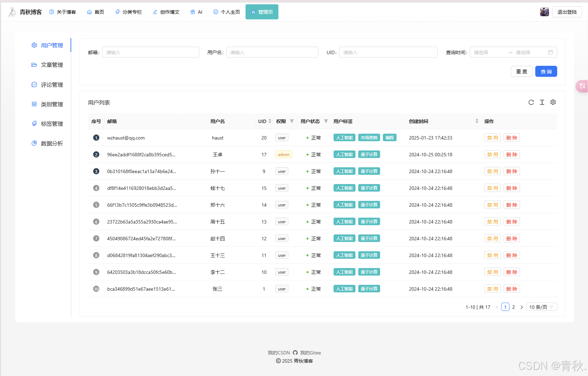The width and height of the screenshot is (588, 376).
Task: Expand the 10 条/页 page size dropdown
Action: click(x=541, y=307)
